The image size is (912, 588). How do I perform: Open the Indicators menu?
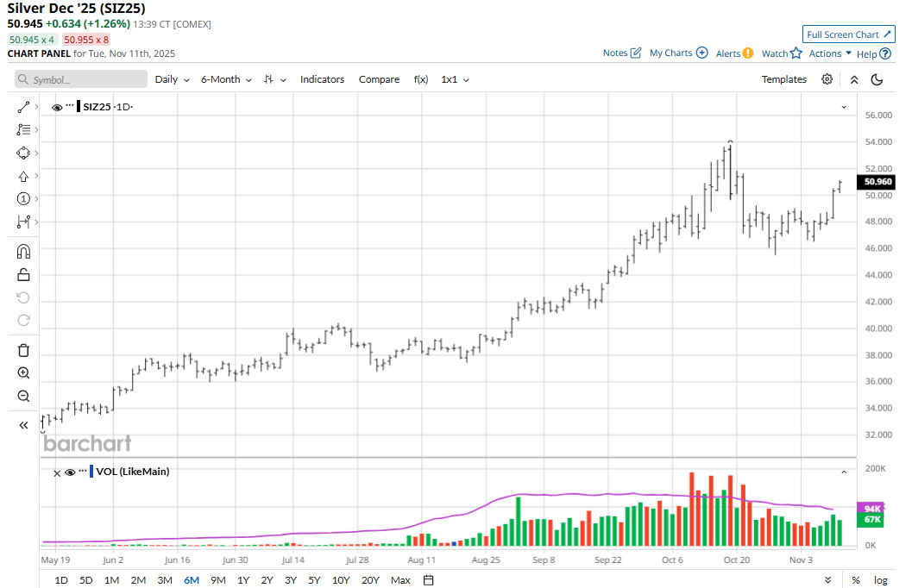tap(322, 79)
